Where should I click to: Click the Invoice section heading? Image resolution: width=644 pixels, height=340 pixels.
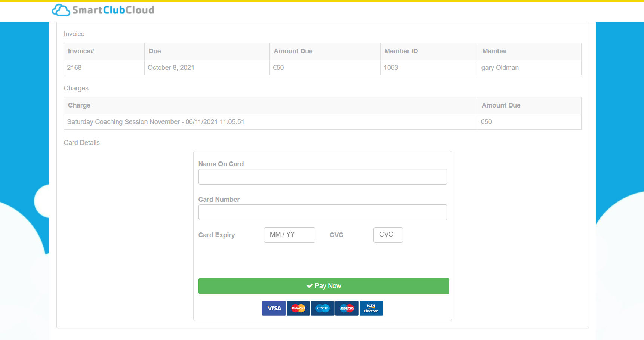click(74, 34)
